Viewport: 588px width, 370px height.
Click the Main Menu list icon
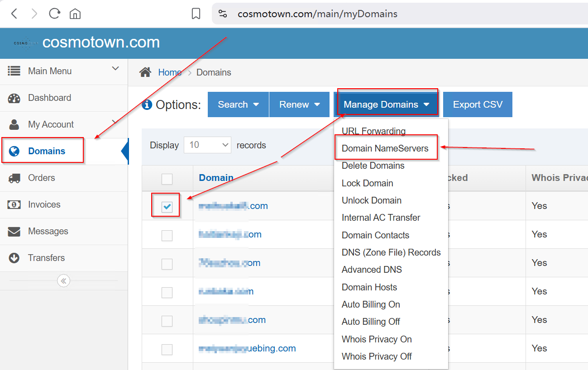coord(14,71)
